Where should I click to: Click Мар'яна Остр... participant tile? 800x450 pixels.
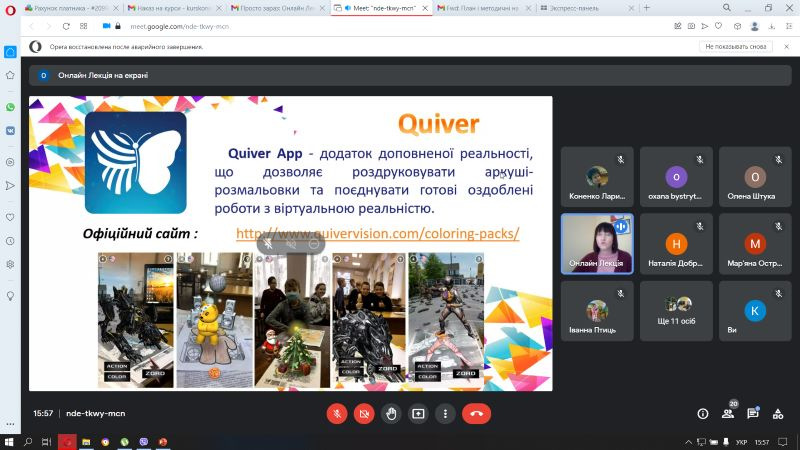pyautogui.click(x=755, y=244)
